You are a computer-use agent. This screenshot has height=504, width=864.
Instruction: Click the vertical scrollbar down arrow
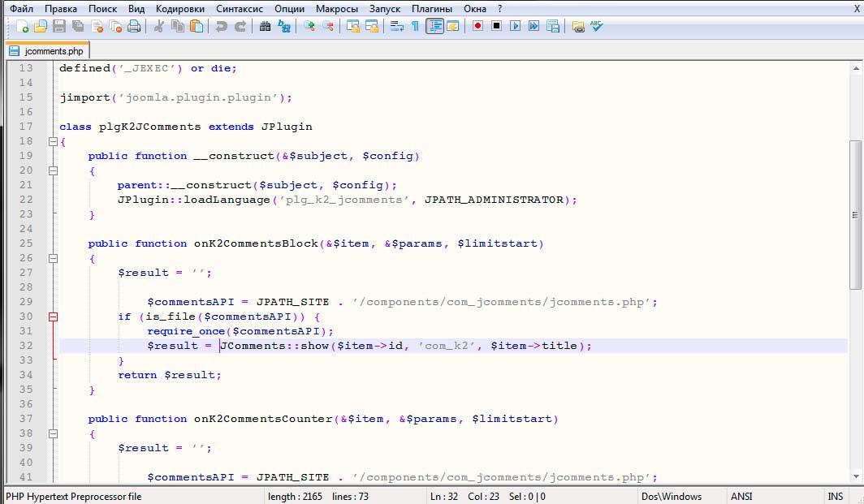tap(856, 476)
